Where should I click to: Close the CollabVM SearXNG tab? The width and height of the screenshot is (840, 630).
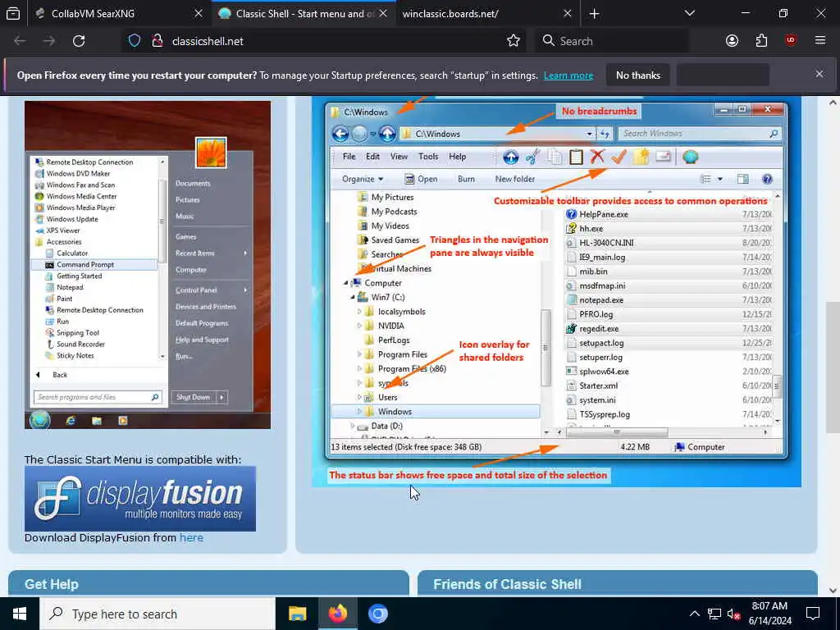[199, 13]
